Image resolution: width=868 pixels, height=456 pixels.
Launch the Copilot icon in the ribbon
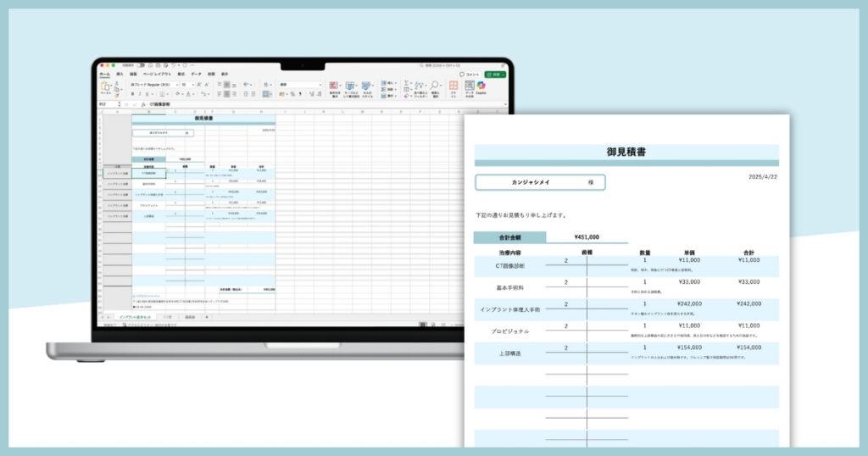tap(481, 86)
